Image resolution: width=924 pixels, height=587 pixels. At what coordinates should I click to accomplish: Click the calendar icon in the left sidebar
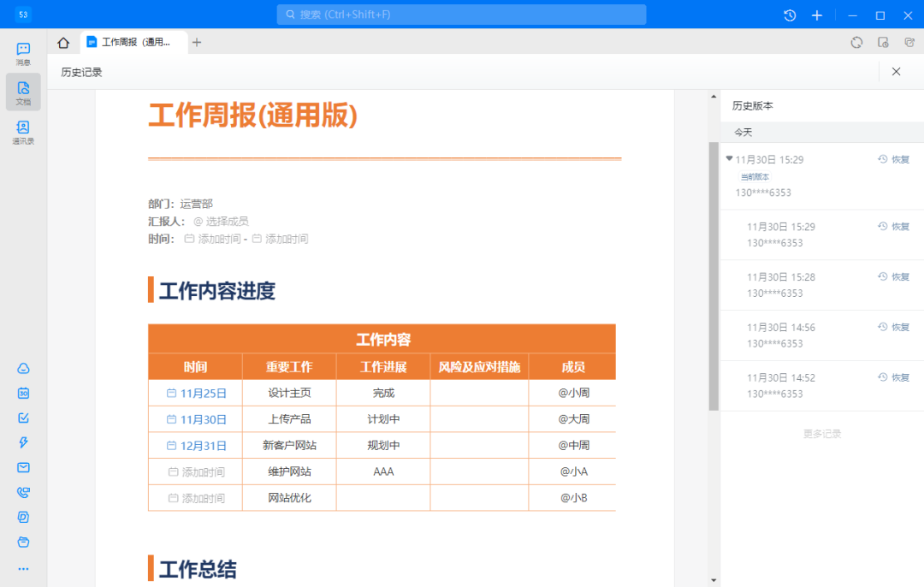coord(23,393)
